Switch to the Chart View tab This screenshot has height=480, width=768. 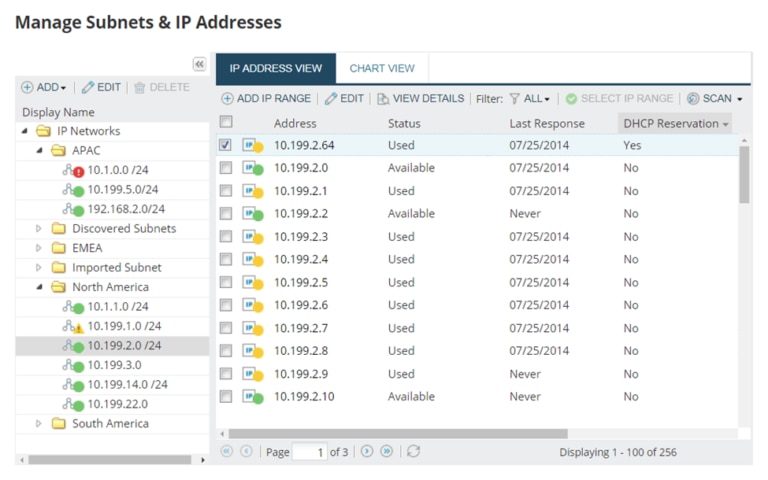(x=381, y=69)
